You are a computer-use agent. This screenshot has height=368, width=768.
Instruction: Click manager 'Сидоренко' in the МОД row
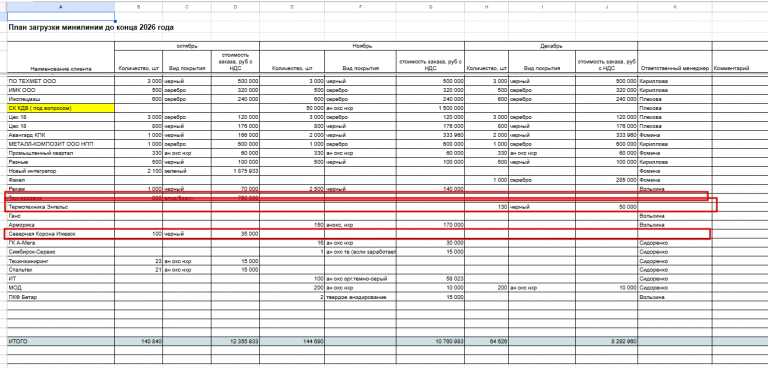point(674,288)
